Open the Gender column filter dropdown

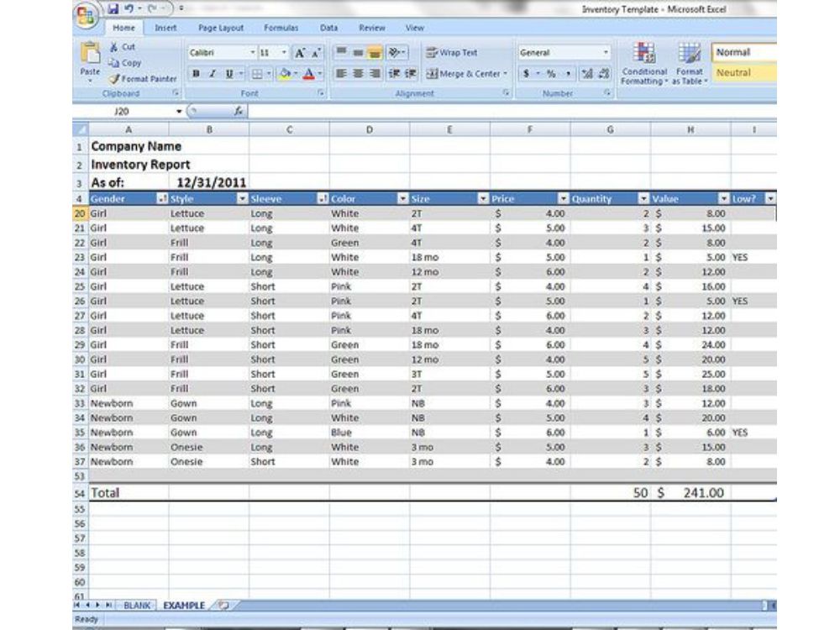coord(162,199)
